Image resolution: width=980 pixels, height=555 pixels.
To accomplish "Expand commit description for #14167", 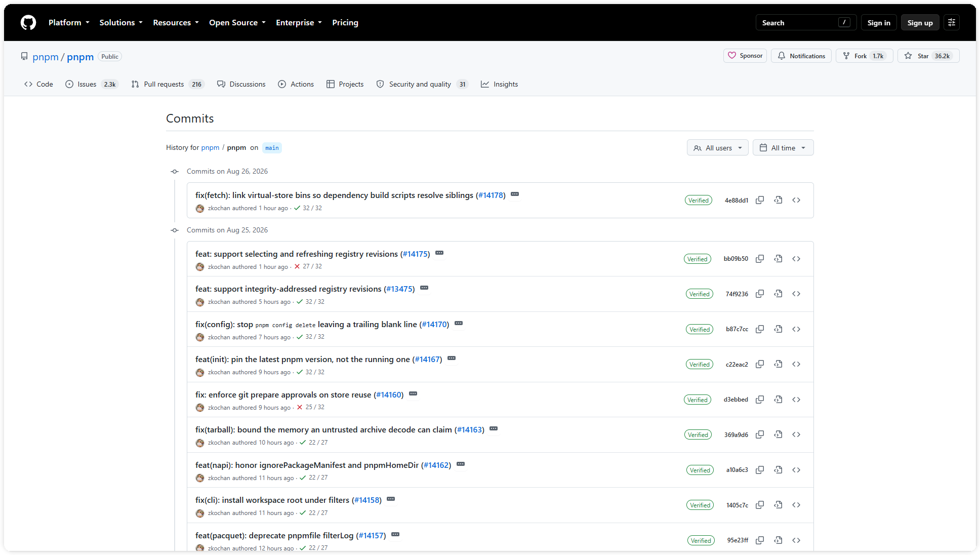I will pos(452,359).
